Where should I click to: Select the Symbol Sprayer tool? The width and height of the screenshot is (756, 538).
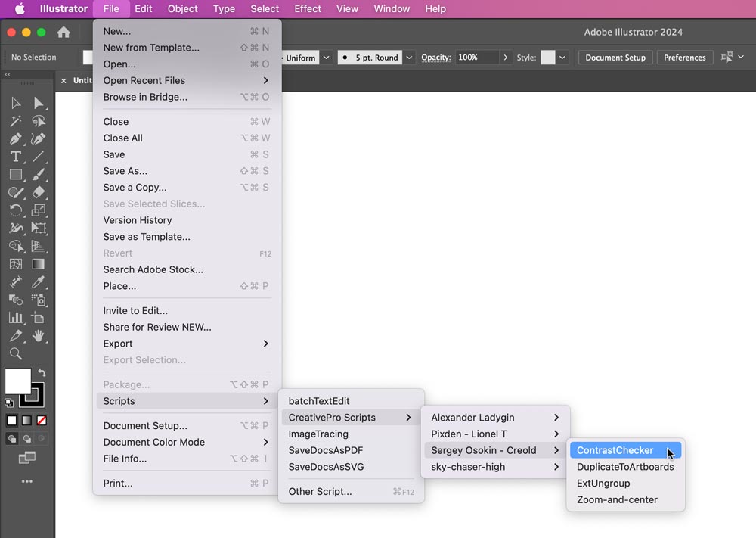(38, 300)
